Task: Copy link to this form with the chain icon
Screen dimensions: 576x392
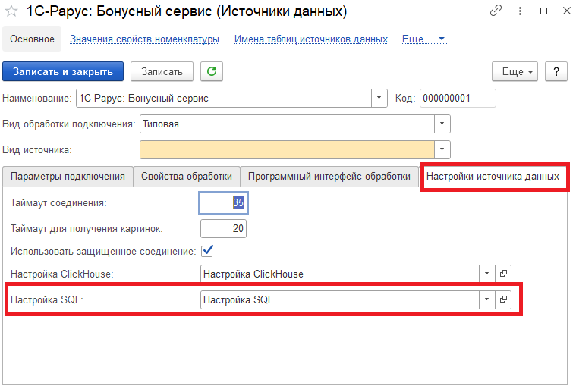Action: pyautogui.click(x=496, y=11)
